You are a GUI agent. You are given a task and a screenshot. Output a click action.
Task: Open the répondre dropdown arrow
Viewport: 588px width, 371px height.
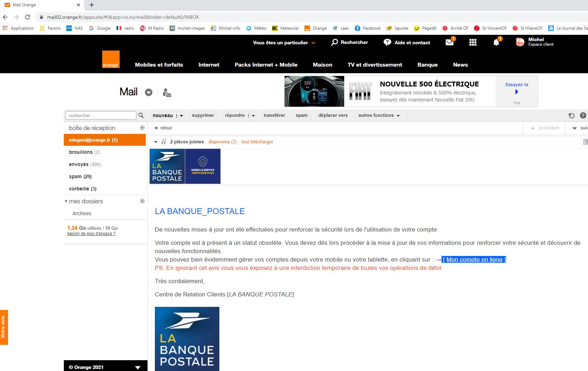click(x=253, y=116)
